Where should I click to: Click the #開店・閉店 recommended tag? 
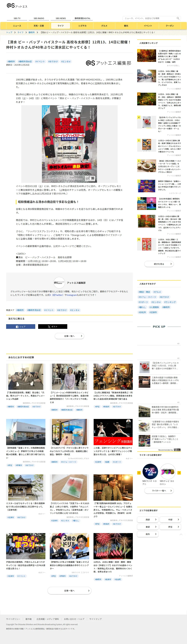tap(144, 292)
